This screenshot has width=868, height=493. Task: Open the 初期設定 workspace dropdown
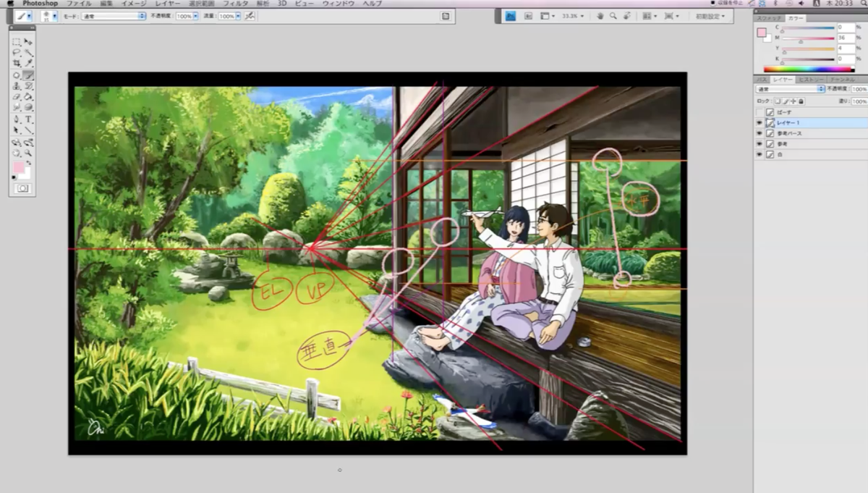pos(710,16)
